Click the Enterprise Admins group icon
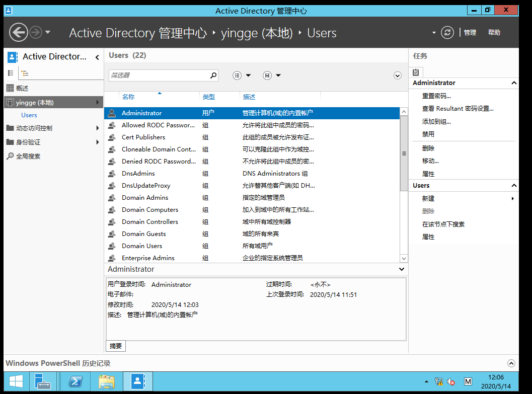The image size is (532, 394). click(112, 258)
